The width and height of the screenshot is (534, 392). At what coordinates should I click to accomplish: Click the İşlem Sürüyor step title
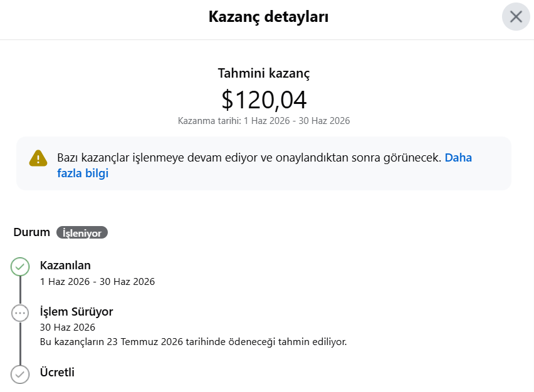click(76, 312)
